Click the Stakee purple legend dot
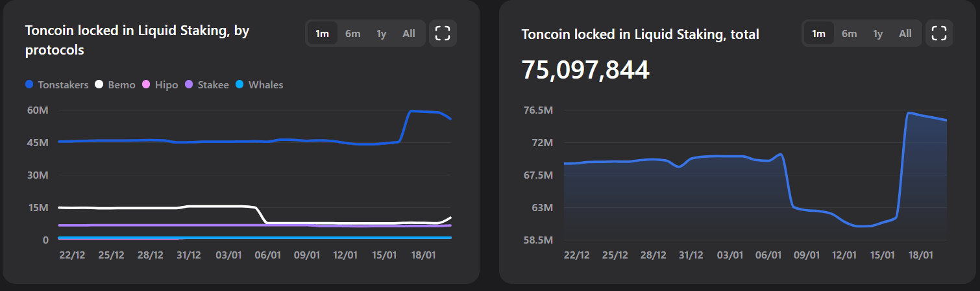 (190, 84)
